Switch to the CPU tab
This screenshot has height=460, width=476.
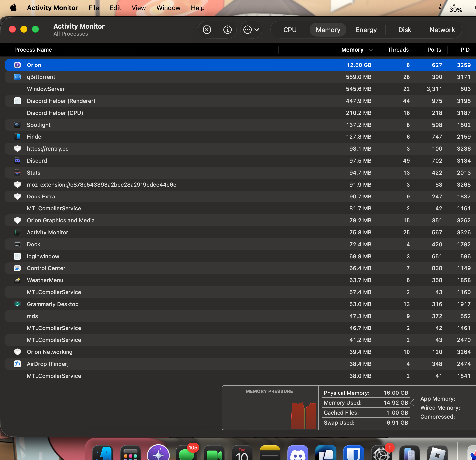point(289,29)
